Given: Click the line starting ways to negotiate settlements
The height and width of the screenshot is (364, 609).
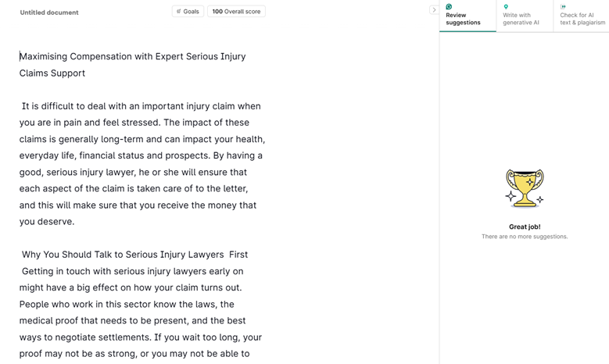Looking at the screenshot, I should click(x=141, y=337).
